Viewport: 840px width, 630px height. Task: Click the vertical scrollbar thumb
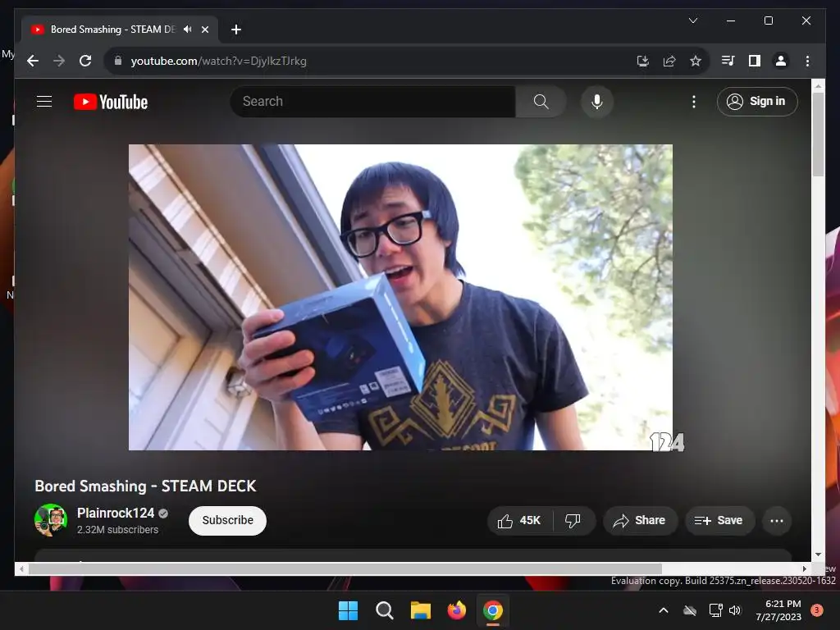tap(818, 134)
